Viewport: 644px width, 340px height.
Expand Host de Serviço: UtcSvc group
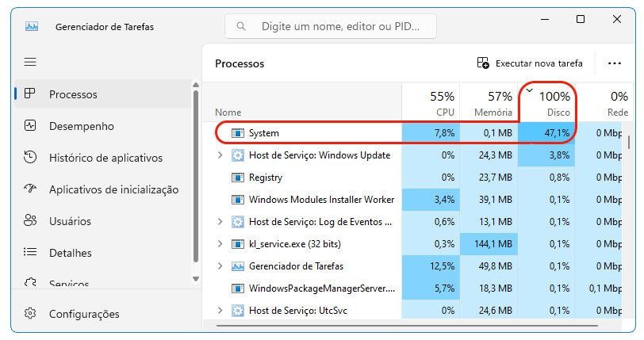point(220,311)
